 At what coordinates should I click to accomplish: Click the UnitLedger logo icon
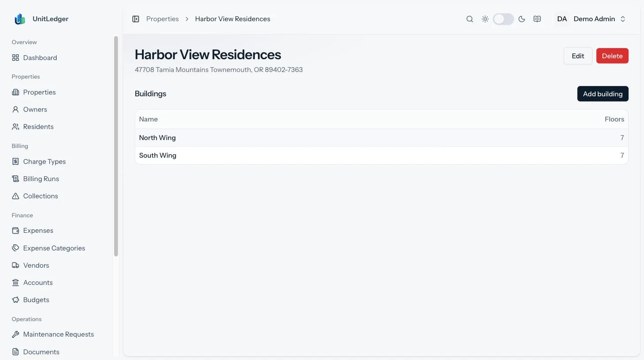[20, 19]
